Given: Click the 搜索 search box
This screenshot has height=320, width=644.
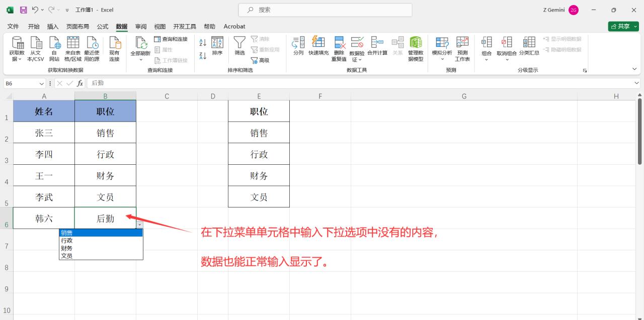Looking at the screenshot, I should 325,10.
